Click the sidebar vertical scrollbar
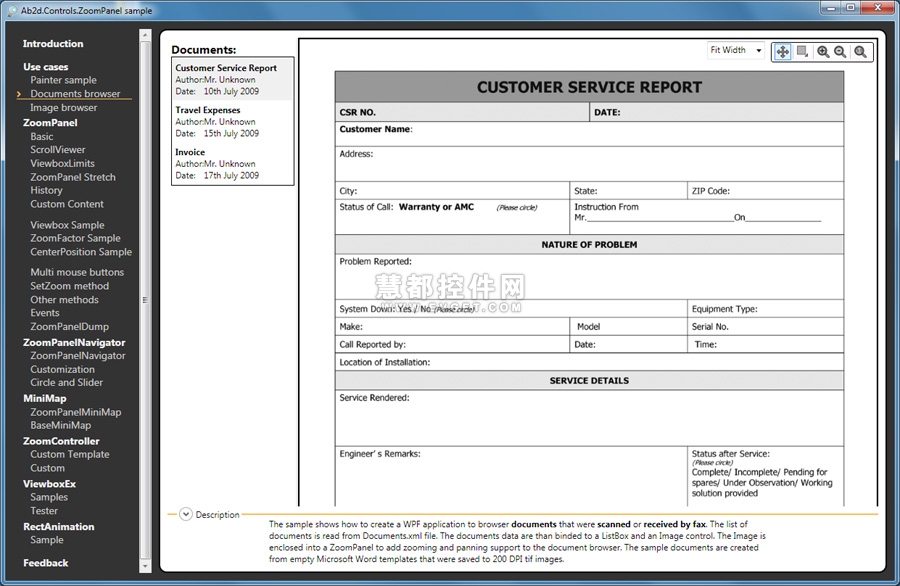Viewport: 900px width, 586px height. pyautogui.click(x=145, y=300)
